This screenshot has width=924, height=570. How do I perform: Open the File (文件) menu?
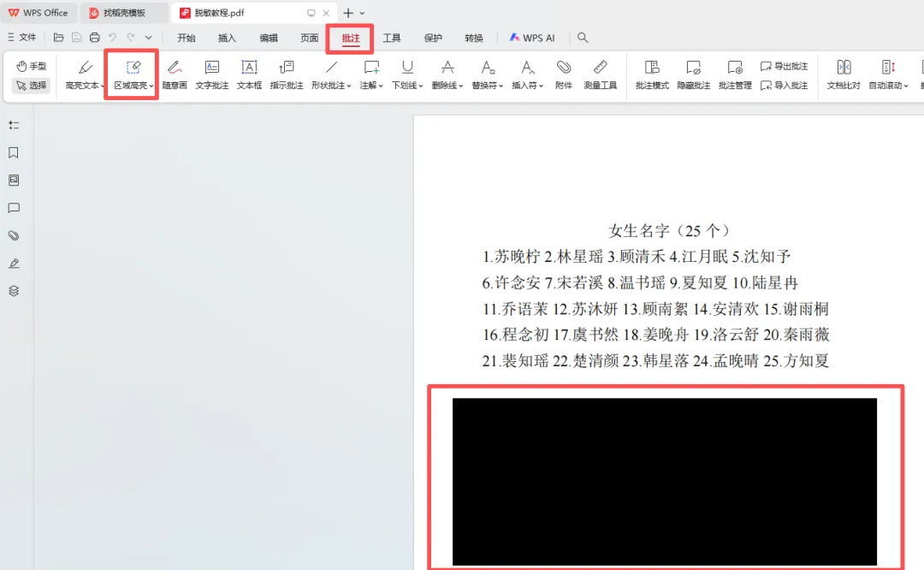point(21,37)
